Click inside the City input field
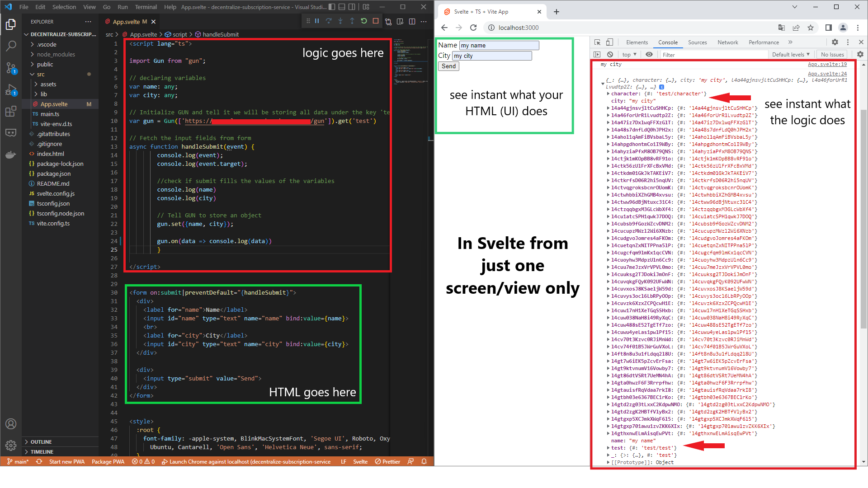This screenshot has width=868, height=488. 492,56
